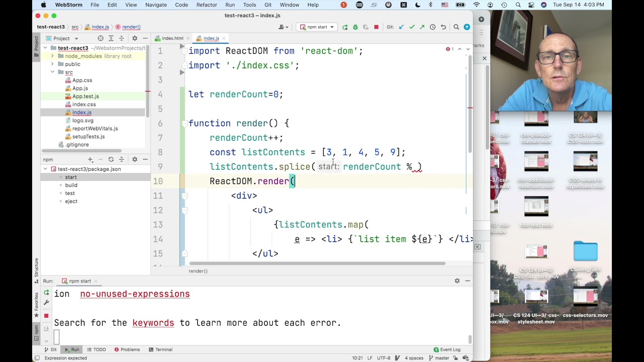Click the editor horizontal scrollbar
Image resolution: width=644 pixels, height=362 pixels.
pyautogui.click(x=317, y=263)
